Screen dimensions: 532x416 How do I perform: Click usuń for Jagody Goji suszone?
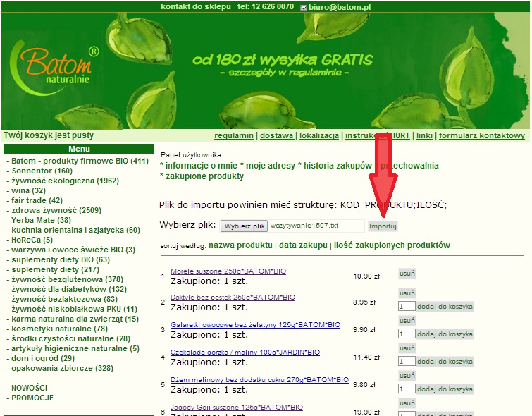click(x=407, y=403)
